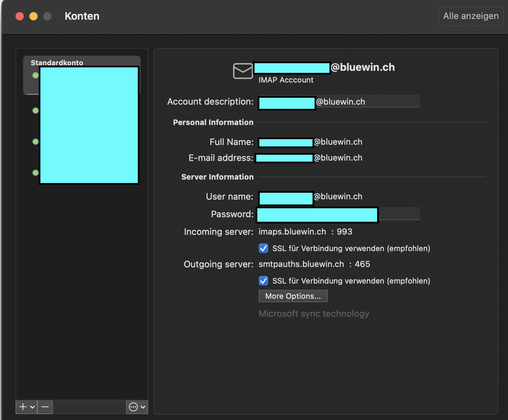508x420 pixels.
Task: Remove the selected account with minus button
Action: 45,407
